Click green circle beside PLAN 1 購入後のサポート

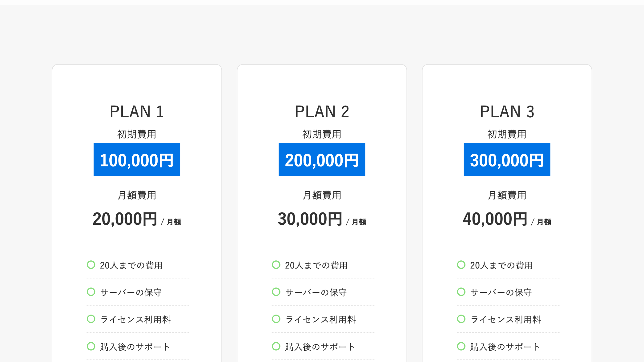91,346
